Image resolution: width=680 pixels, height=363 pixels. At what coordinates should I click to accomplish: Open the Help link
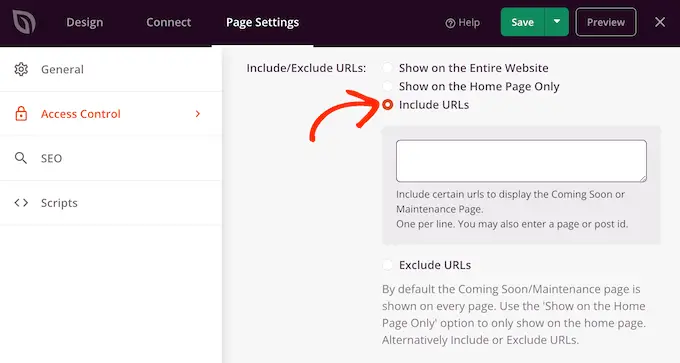click(x=462, y=23)
